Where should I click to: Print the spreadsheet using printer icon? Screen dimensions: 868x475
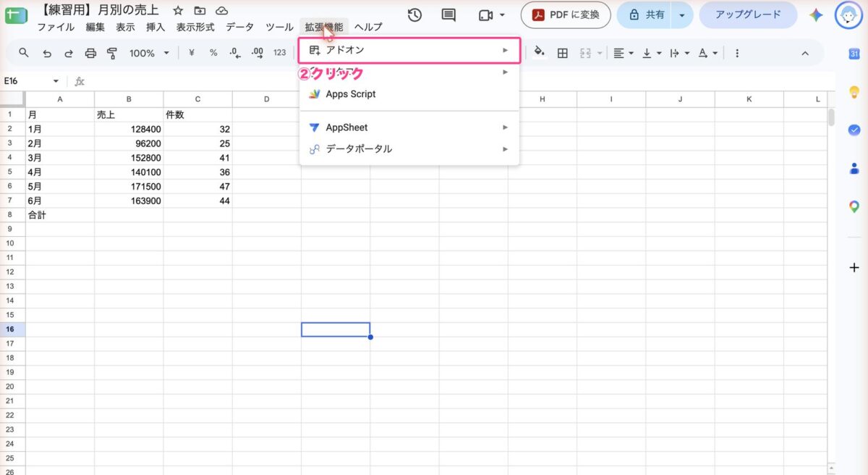click(90, 53)
